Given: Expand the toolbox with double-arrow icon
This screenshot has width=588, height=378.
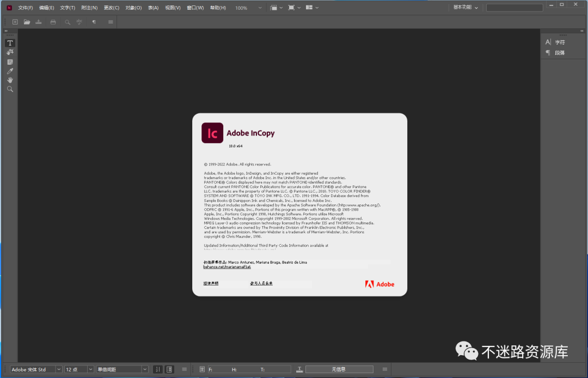Looking at the screenshot, I should click(6, 31).
